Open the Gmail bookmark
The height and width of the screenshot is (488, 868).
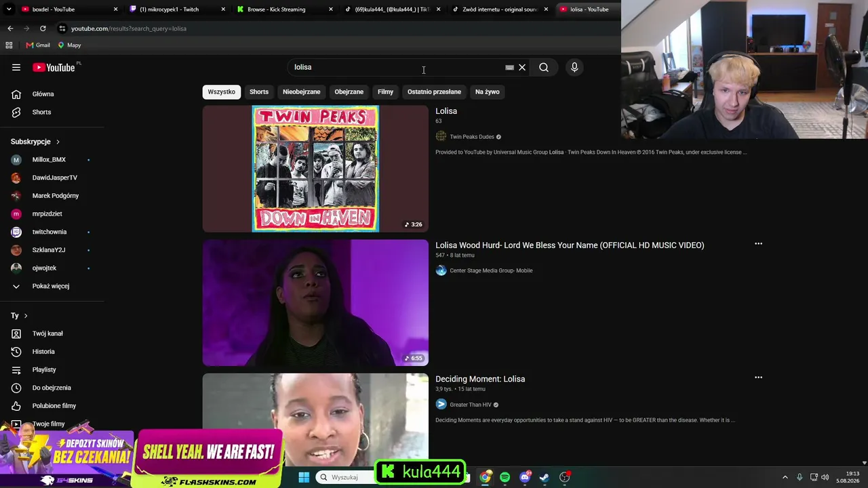click(x=38, y=45)
